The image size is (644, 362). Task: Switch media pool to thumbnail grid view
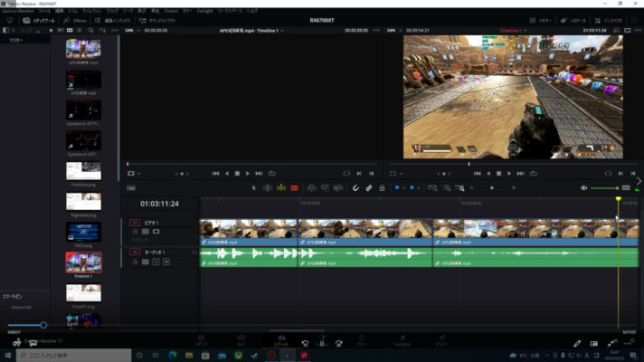pyautogui.click(x=70, y=31)
